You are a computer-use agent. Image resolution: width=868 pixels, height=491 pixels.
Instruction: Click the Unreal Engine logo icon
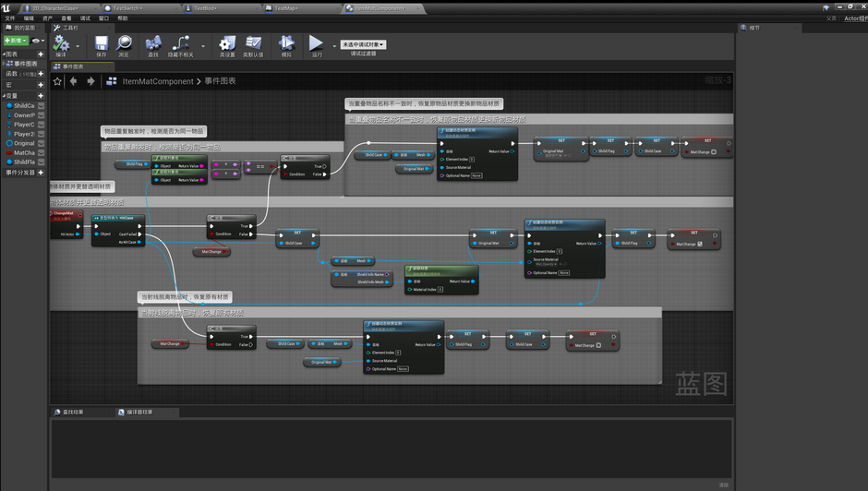click(6, 8)
